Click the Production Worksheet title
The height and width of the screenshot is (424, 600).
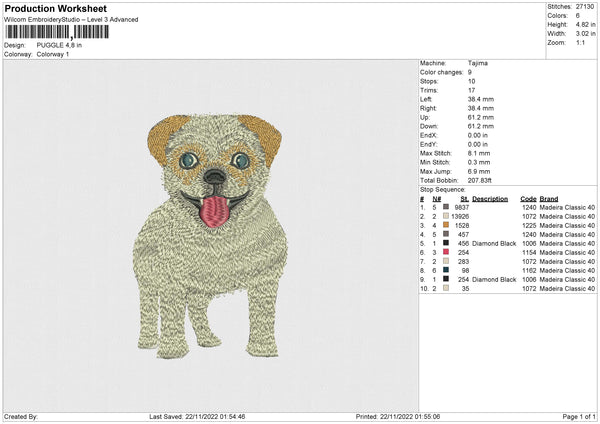[56, 9]
